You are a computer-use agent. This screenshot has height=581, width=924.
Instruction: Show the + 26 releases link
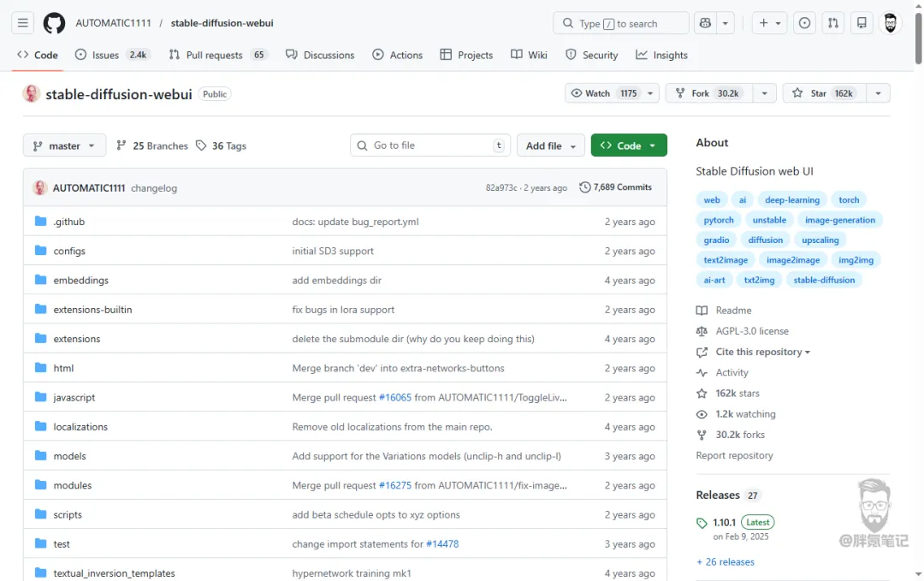tap(726, 562)
